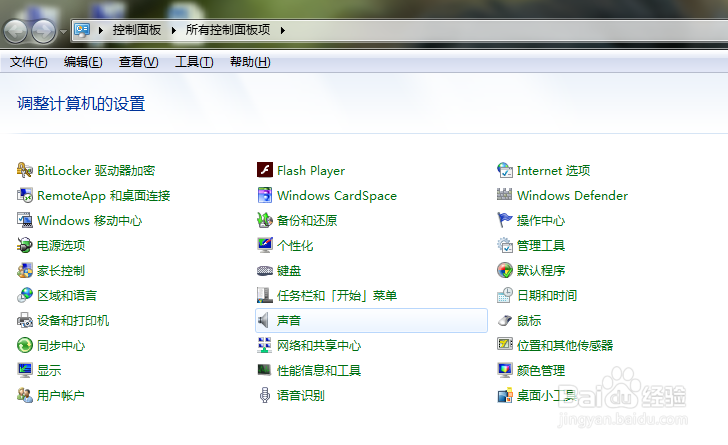Open recent pages dropdown near navigation buttons
This screenshot has height=445, width=728.
pyautogui.click(x=64, y=32)
